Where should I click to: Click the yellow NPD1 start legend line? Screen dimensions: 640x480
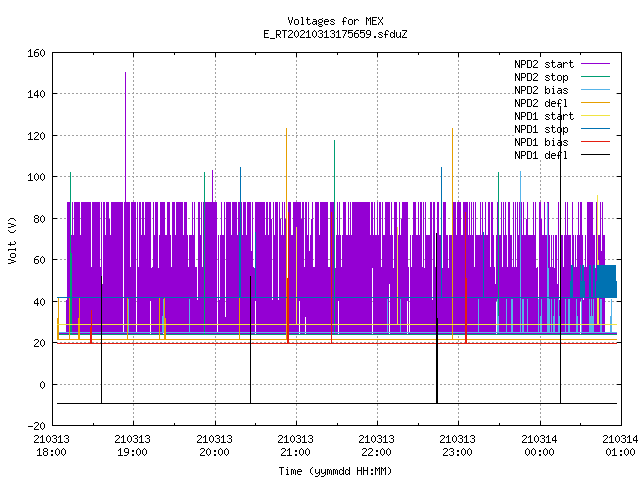595,116
